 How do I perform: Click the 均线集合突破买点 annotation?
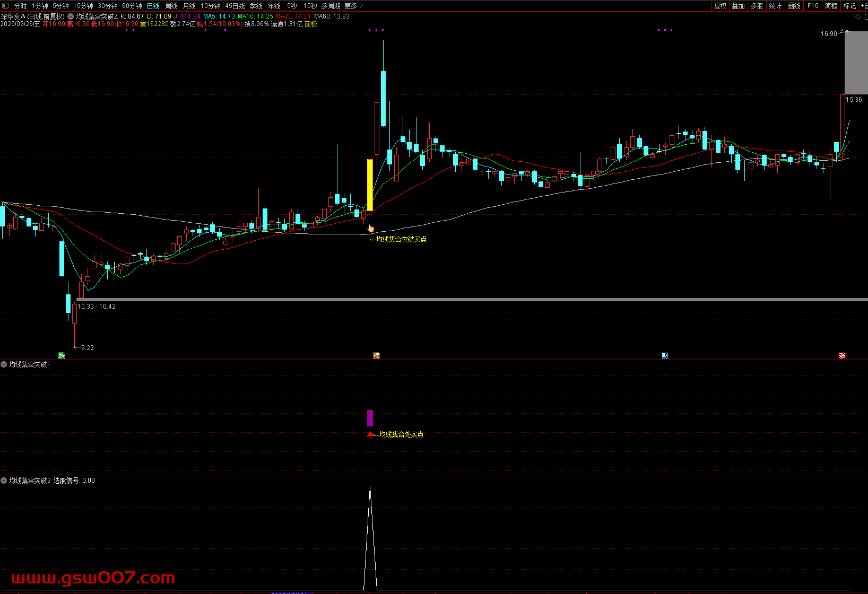click(x=398, y=239)
